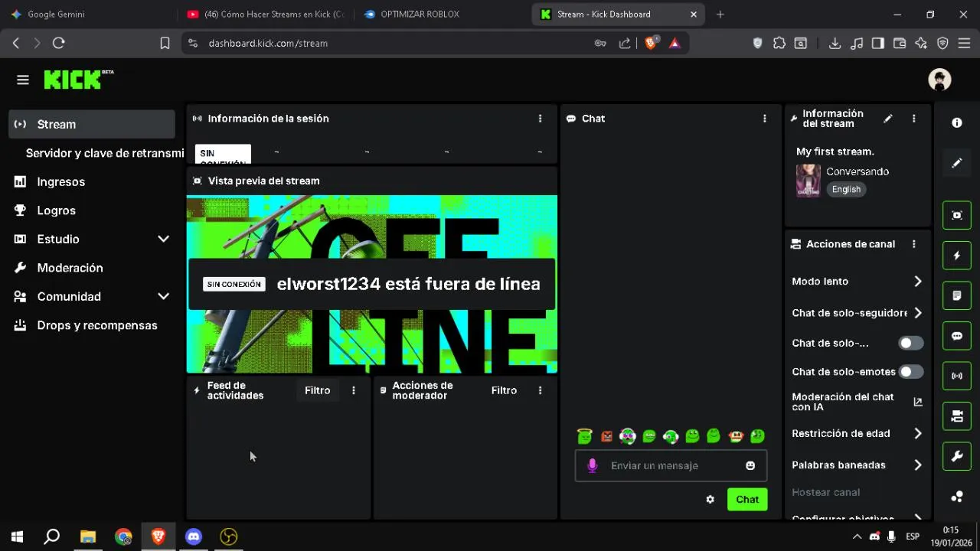The height and width of the screenshot is (551, 980).
Task: Toggle chat bubble widget in right rail
Action: point(957,336)
